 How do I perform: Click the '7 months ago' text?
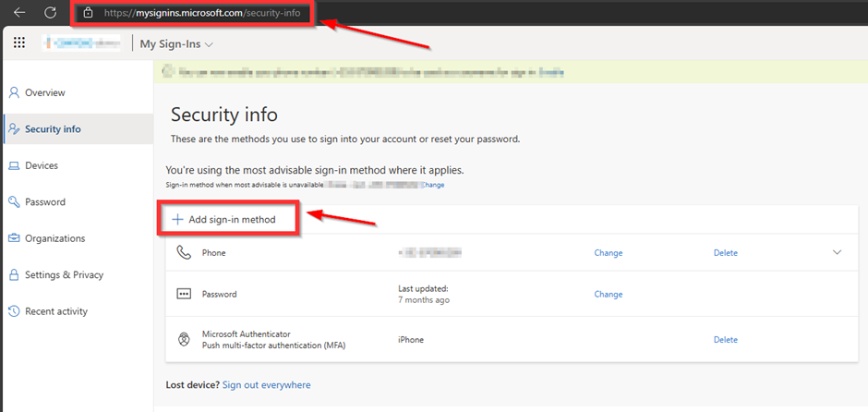coord(424,299)
